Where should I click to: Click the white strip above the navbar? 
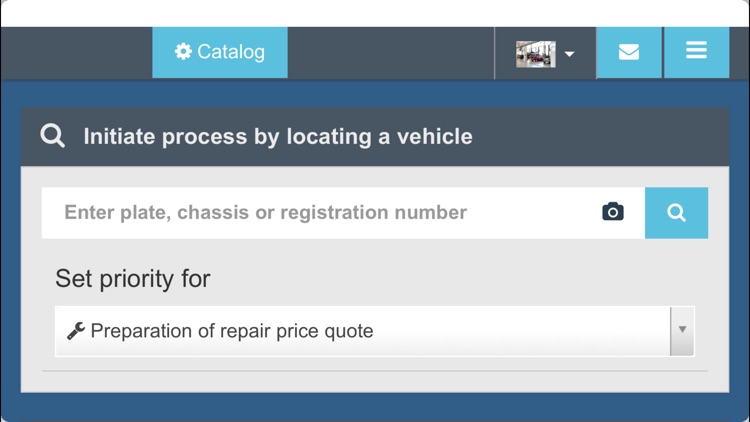coord(375,13)
